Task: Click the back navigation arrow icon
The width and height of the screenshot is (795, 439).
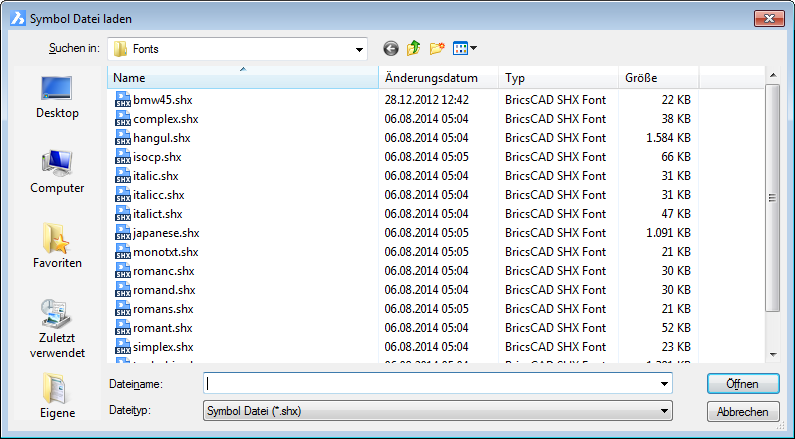Action: click(x=390, y=48)
